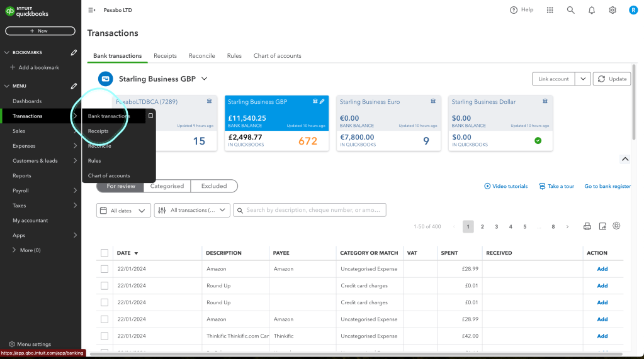The image size is (644, 359).
Task: Click the New button
Action: click(40, 31)
